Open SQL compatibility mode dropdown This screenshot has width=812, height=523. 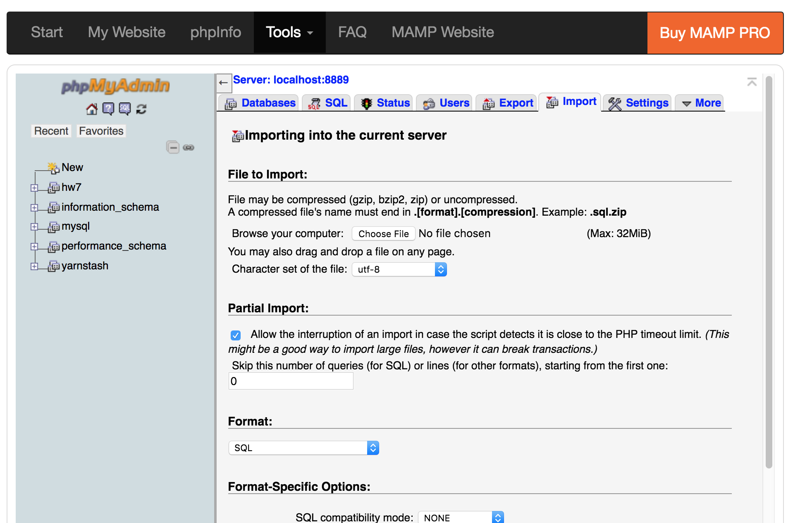pos(461,518)
